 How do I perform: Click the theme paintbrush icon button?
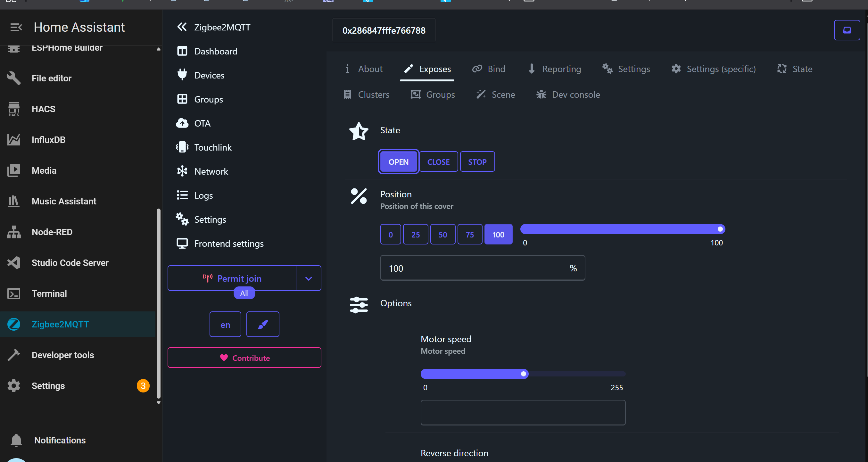(262, 324)
